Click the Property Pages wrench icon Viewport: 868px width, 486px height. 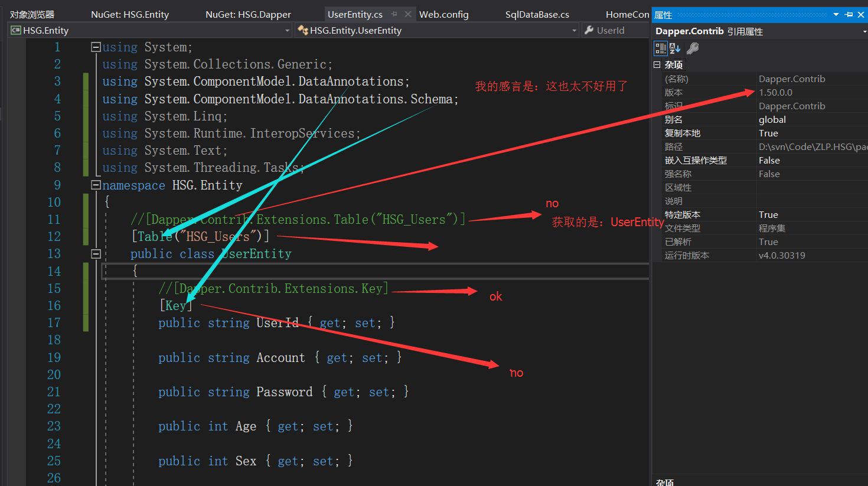click(693, 48)
